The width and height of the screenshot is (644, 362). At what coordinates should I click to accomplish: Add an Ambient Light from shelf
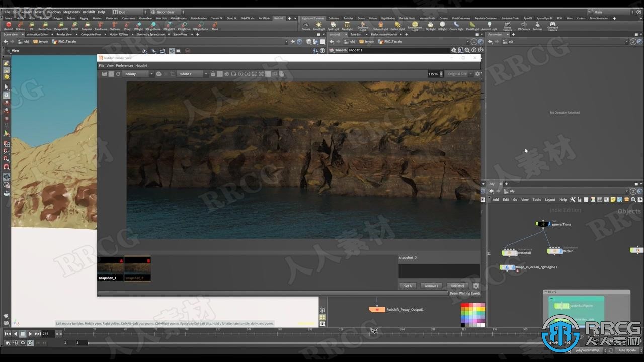point(489,25)
